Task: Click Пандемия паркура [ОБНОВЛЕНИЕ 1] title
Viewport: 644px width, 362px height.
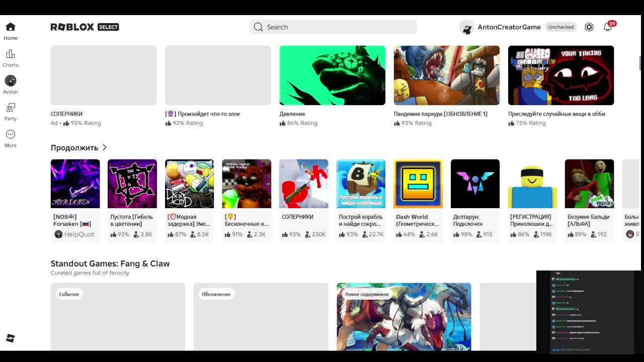Action: click(441, 114)
